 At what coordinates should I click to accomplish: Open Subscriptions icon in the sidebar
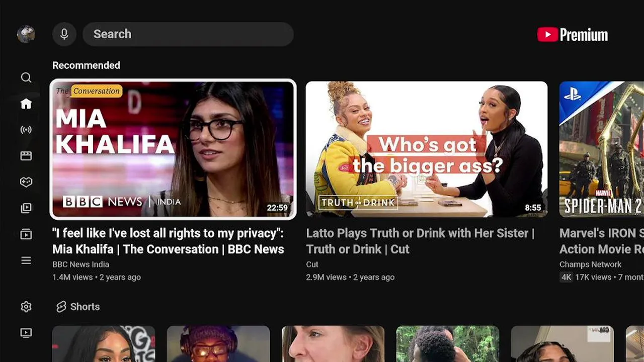click(x=26, y=208)
